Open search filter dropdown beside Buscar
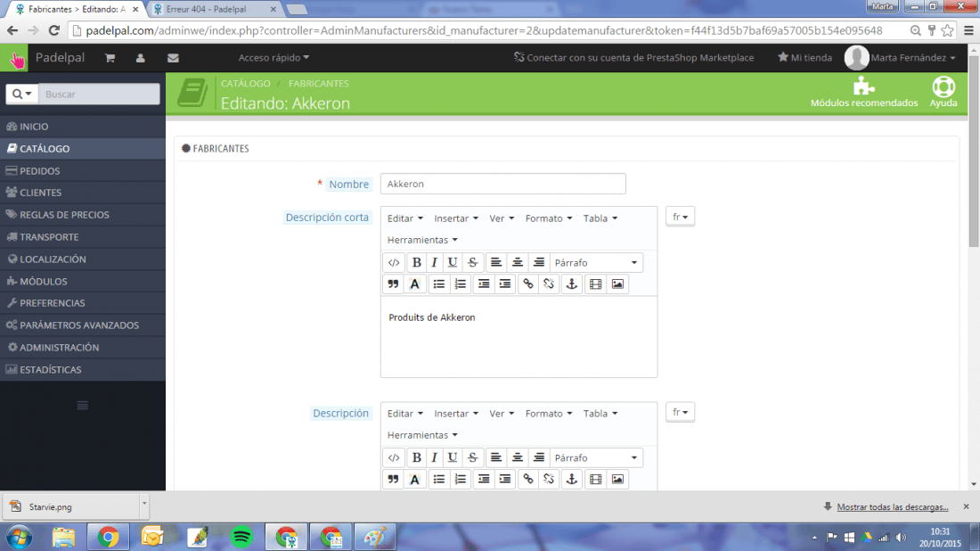Screen dimensions: 980x551 click(22, 94)
